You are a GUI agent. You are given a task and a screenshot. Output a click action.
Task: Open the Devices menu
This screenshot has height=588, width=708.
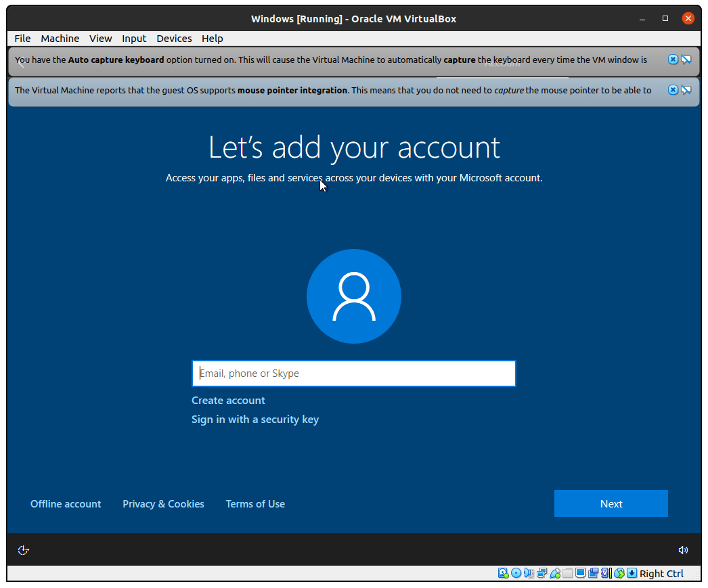point(174,39)
